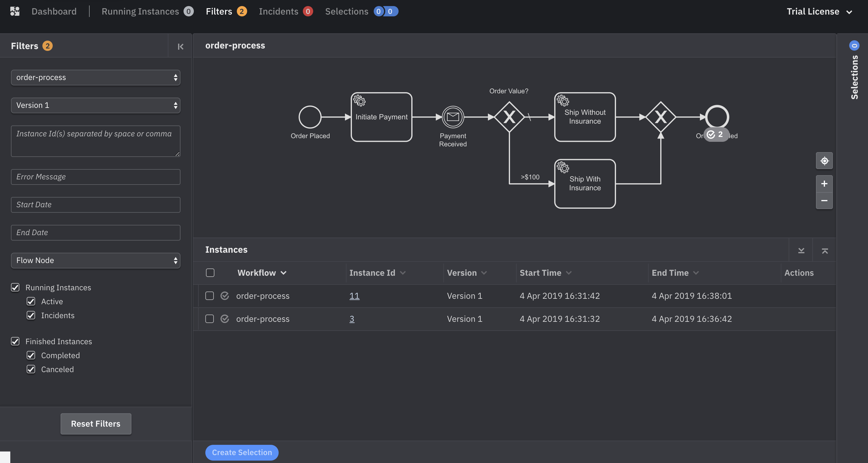Open Running Instances in top navigation
This screenshot has width=868, height=463.
tap(147, 12)
